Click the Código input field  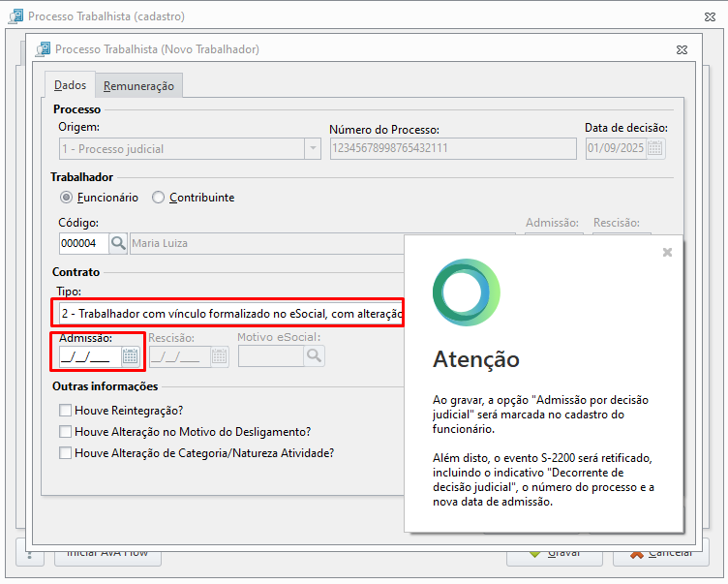pyautogui.click(x=84, y=243)
